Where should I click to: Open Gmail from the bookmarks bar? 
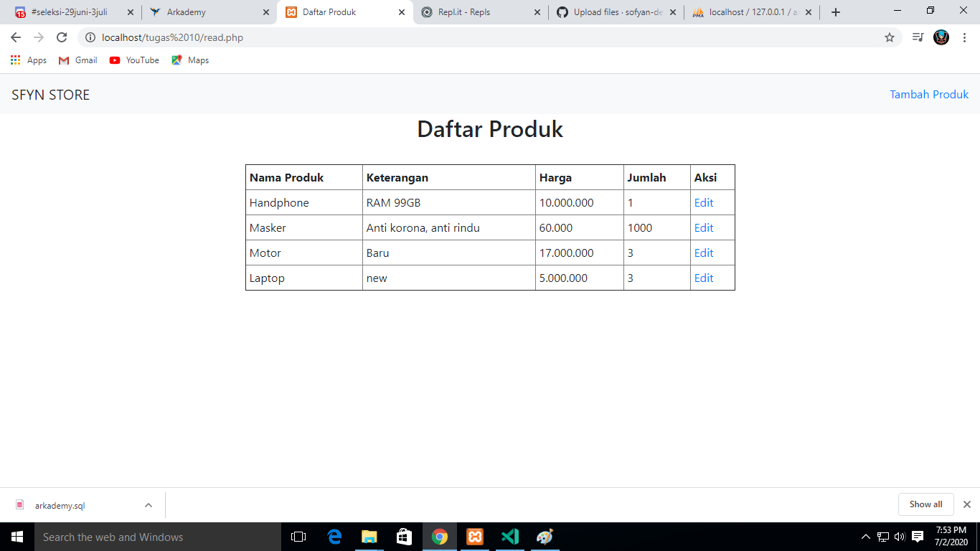coord(77,60)
